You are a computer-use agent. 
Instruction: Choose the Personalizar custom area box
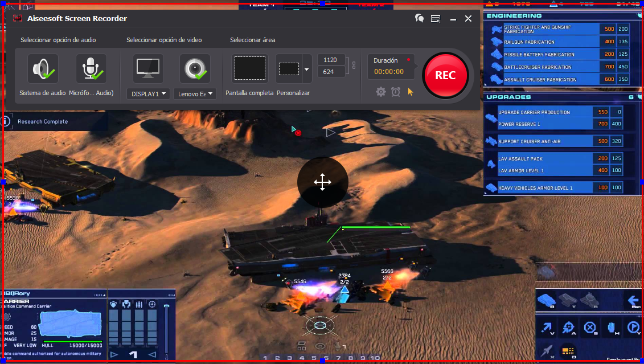point(289,69)
